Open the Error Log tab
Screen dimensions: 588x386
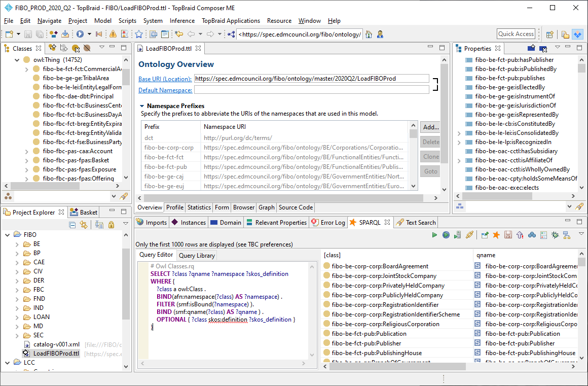tap(328, 223)
